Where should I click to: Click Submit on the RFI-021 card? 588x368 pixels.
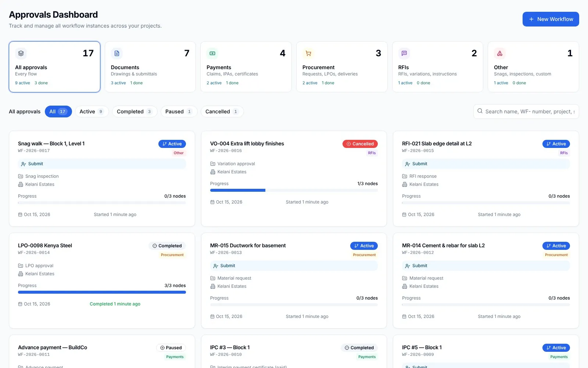(x=486, y=164)
